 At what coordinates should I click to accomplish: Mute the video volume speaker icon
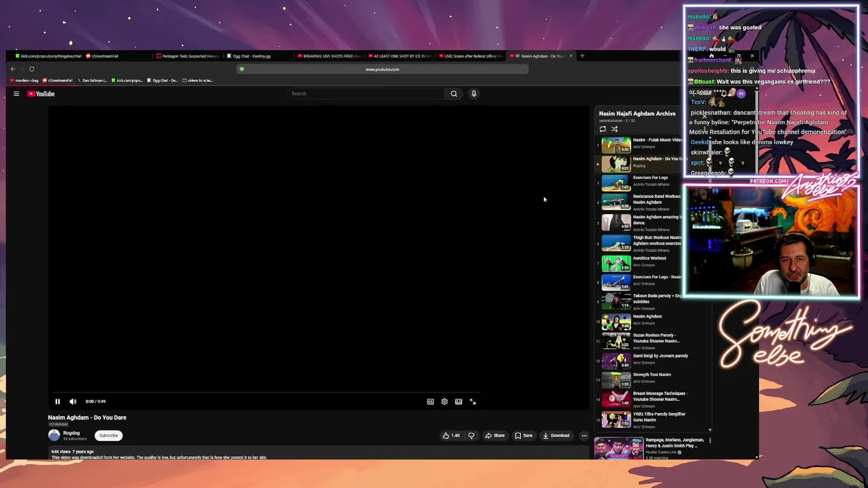73,401
